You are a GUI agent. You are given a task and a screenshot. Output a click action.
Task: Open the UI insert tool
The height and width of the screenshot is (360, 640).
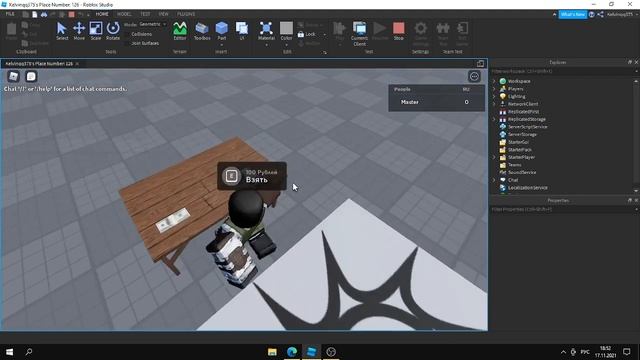pos(242,31)
